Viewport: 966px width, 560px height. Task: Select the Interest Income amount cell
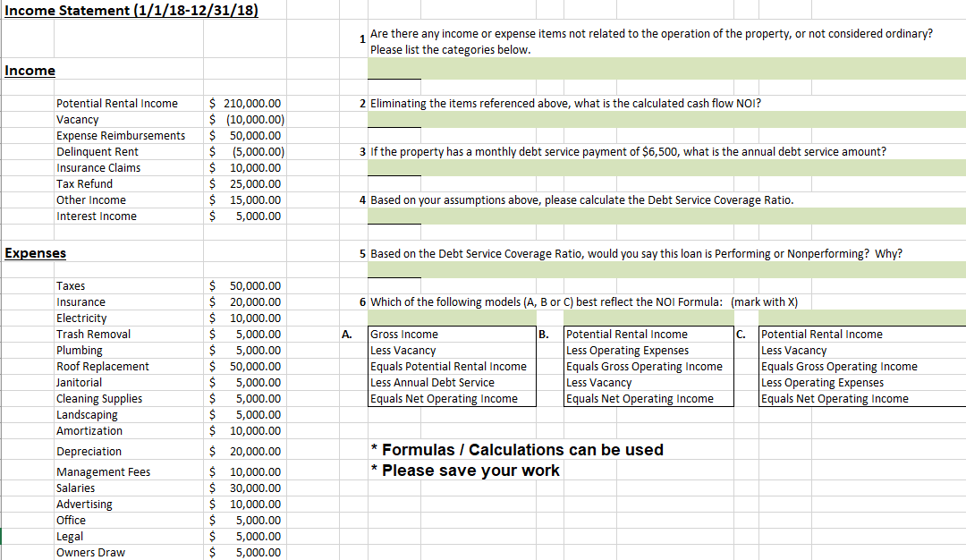[x=246, y=216]
